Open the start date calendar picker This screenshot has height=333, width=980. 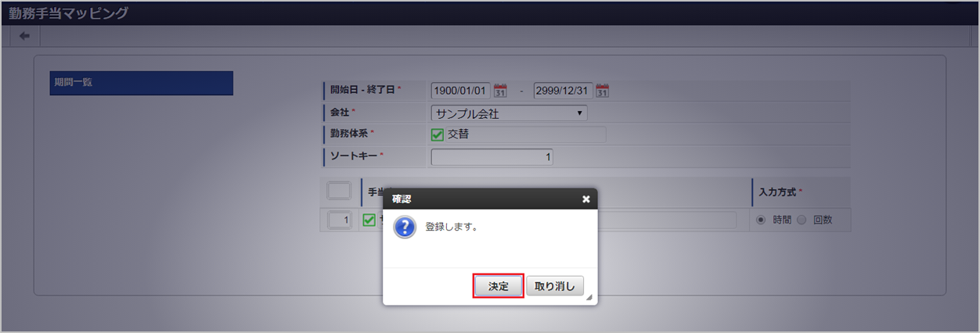click(x=500, y=91)
